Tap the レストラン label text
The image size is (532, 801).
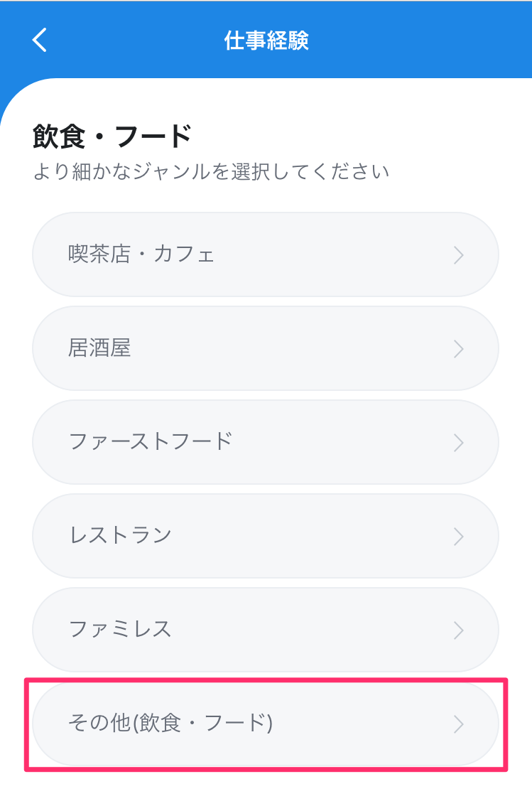click(x=120, y=535)
